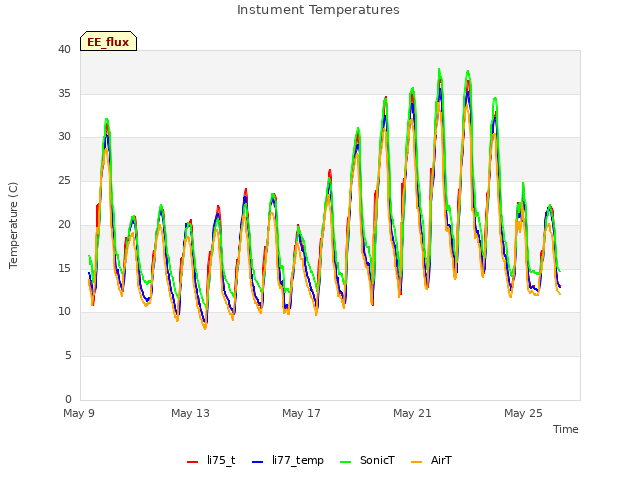Click the EE_flux annotation label
Image resolution: width=640 pixels, height=480 pixels.
[108, 41]
